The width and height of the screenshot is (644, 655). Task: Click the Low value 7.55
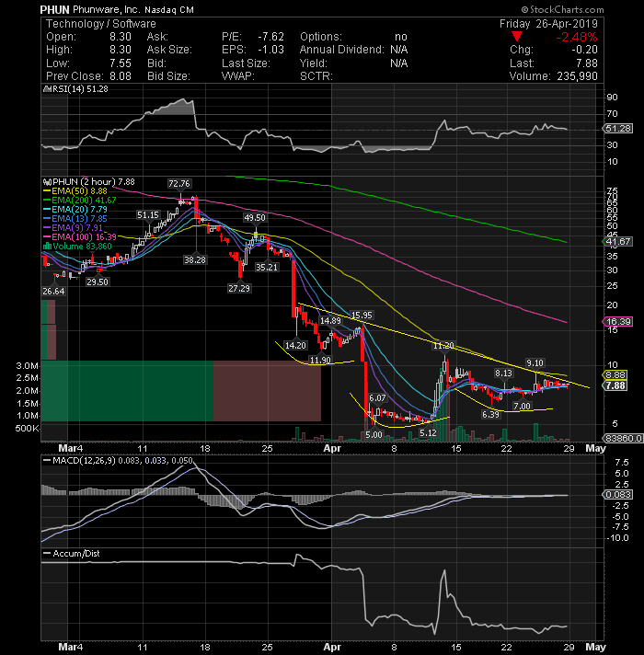coord(121,63)
